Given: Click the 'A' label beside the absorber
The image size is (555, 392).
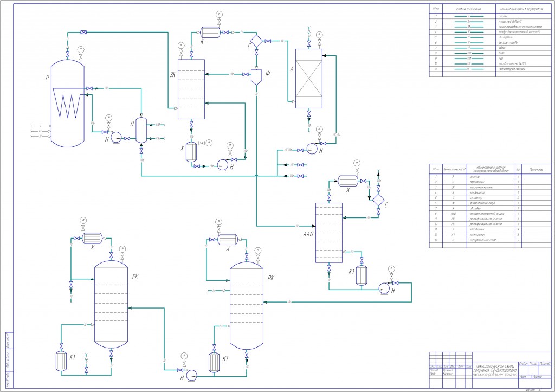Looking at the screenshot, I should (292, 69).
